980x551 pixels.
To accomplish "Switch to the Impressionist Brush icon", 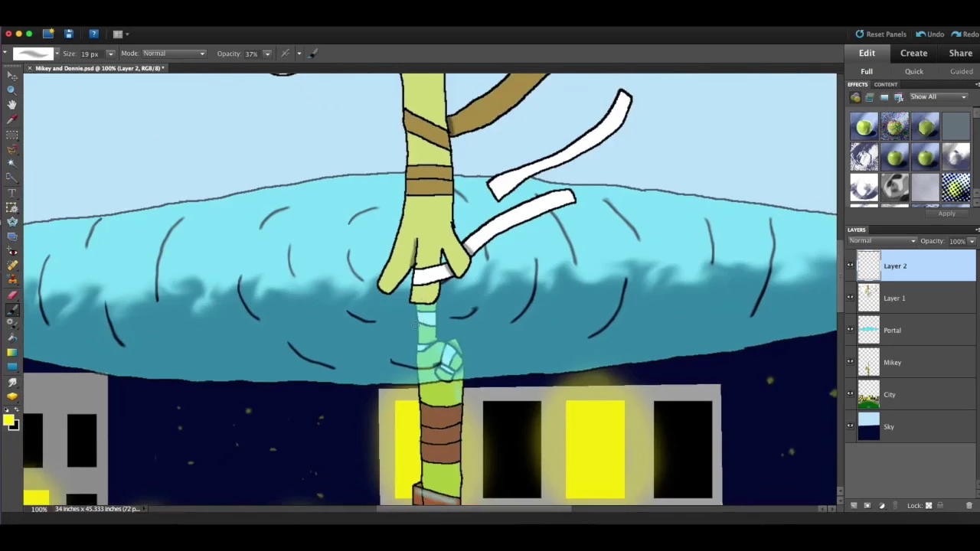I will coord(313,53).
